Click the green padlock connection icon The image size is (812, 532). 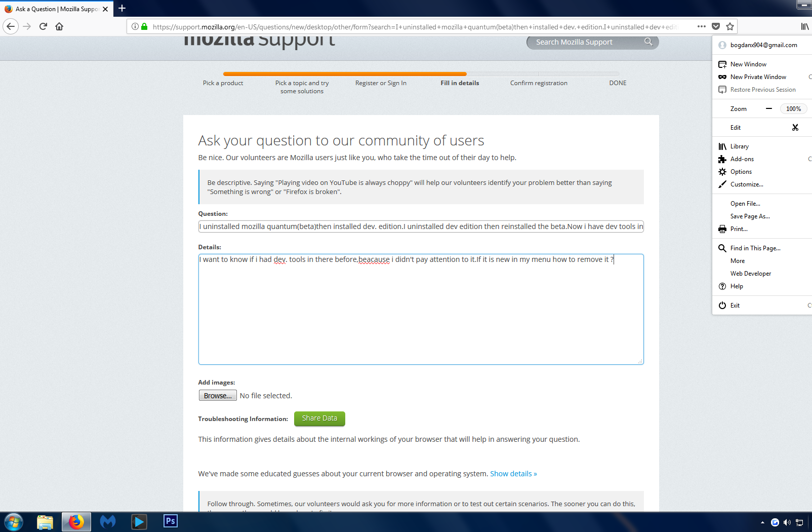[x=144, y=26]
